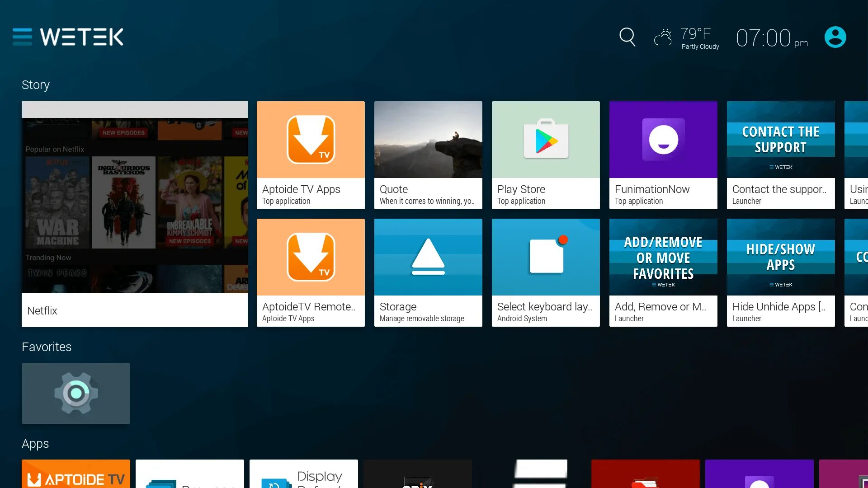868x488 pixels.
Task: Open Add/Remove or Move Favorites card
Action: pyautogui.click(x=663, y=272)
